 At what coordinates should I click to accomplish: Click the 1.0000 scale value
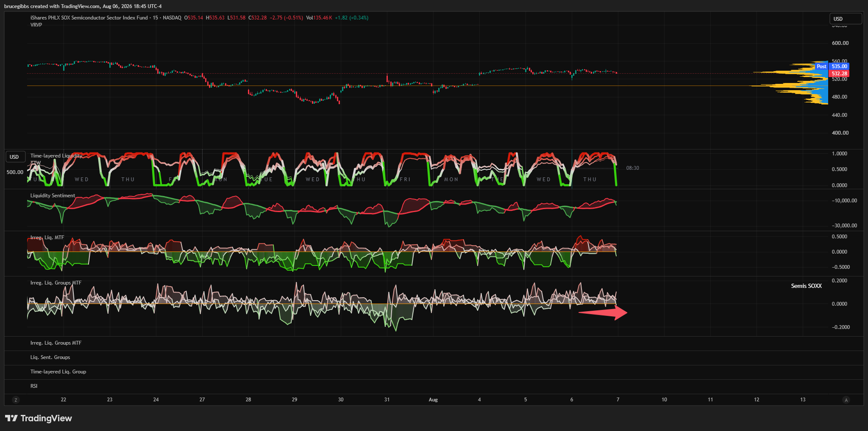click(840, 154)
